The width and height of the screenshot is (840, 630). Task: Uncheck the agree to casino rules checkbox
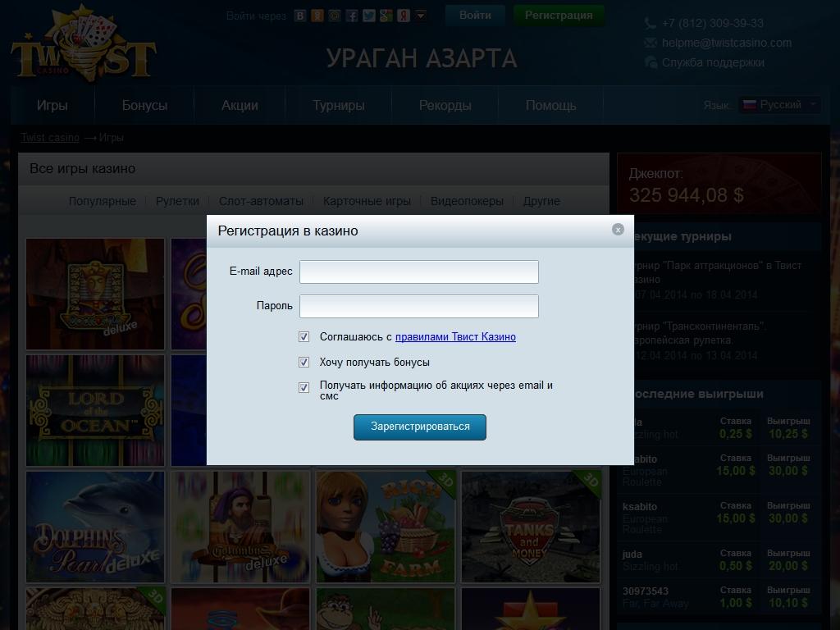point(304,337)
